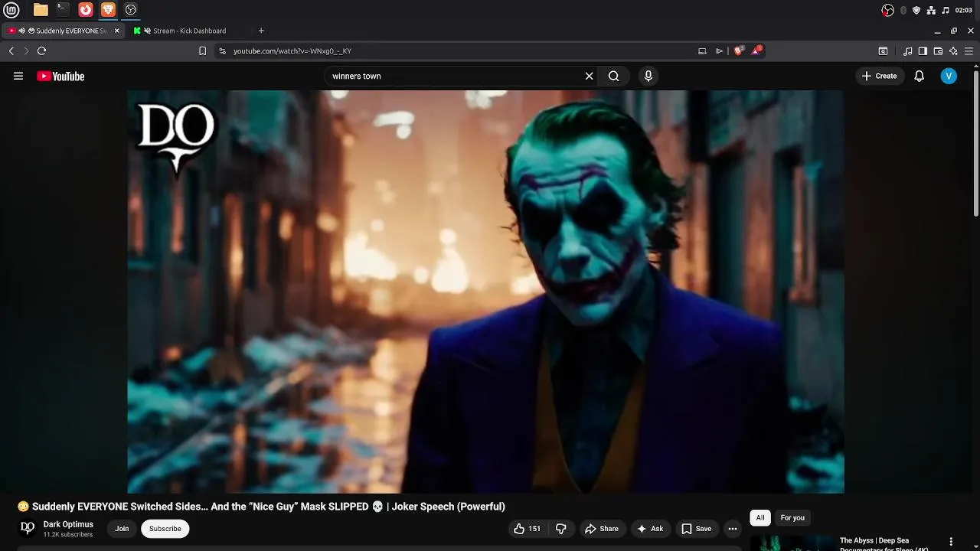Reload the current page

41,51
